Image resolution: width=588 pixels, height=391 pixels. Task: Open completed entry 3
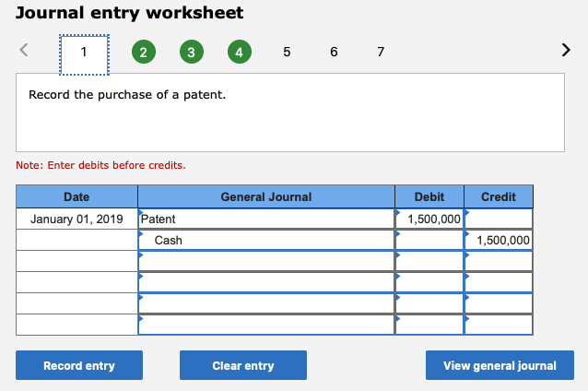(192, 52)
